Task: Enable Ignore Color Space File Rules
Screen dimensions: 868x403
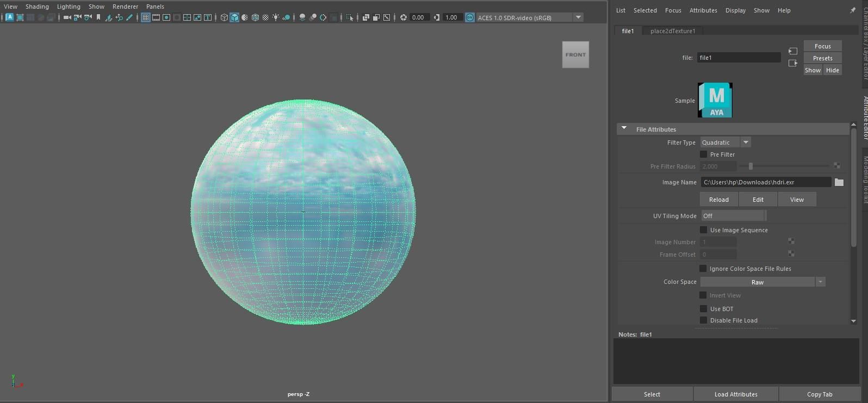Action: click(703, 269)
